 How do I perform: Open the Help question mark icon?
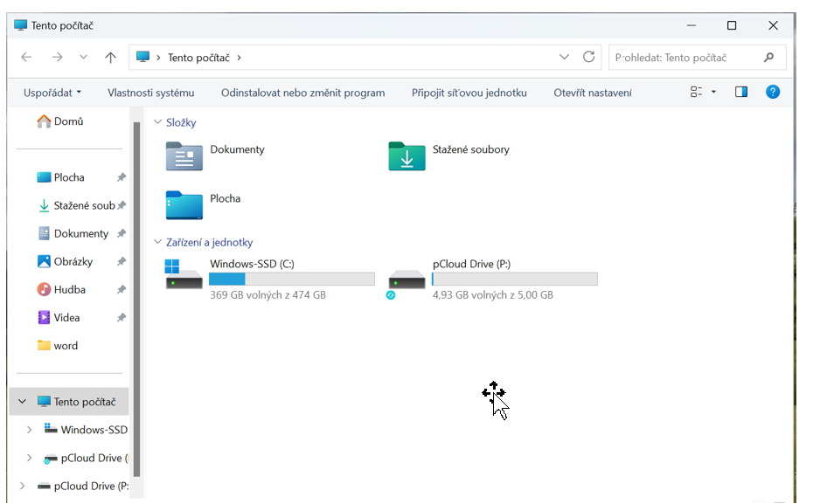(773, 92)
